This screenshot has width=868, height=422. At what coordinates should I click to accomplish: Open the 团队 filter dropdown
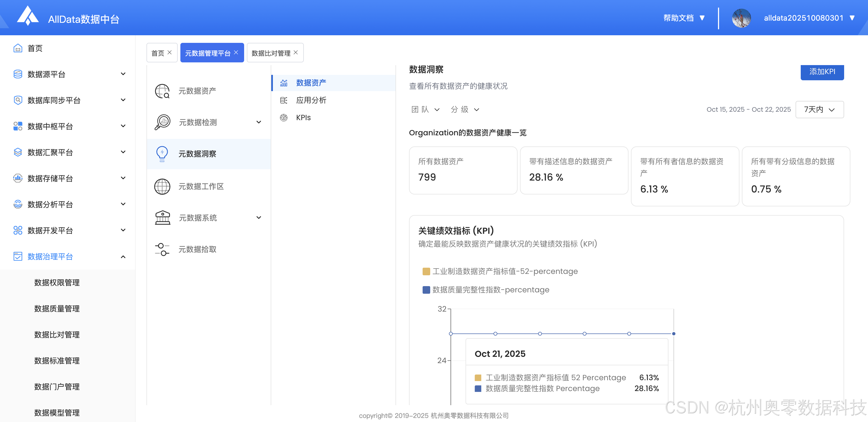tap(425, 109)
